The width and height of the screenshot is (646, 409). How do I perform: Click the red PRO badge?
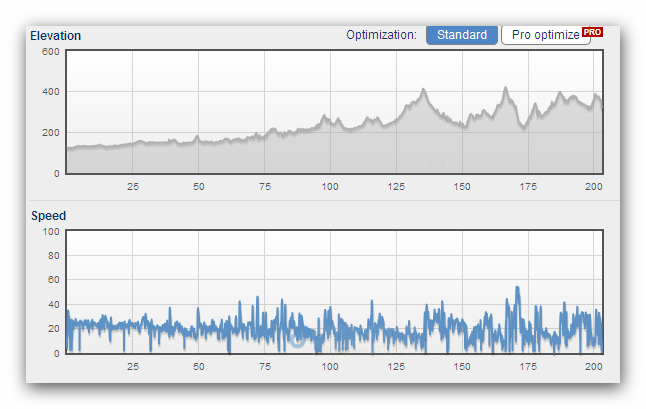click(592, 32)
